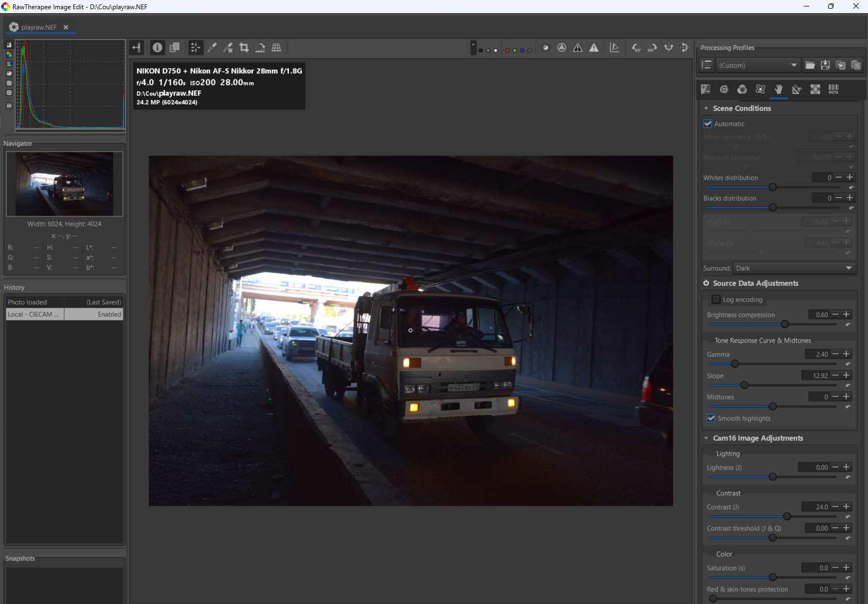This screenshot has width=868, height=604.
Task: Uncheck the Automatic scene conditions checkbox
Action: [x=708, y=124]
